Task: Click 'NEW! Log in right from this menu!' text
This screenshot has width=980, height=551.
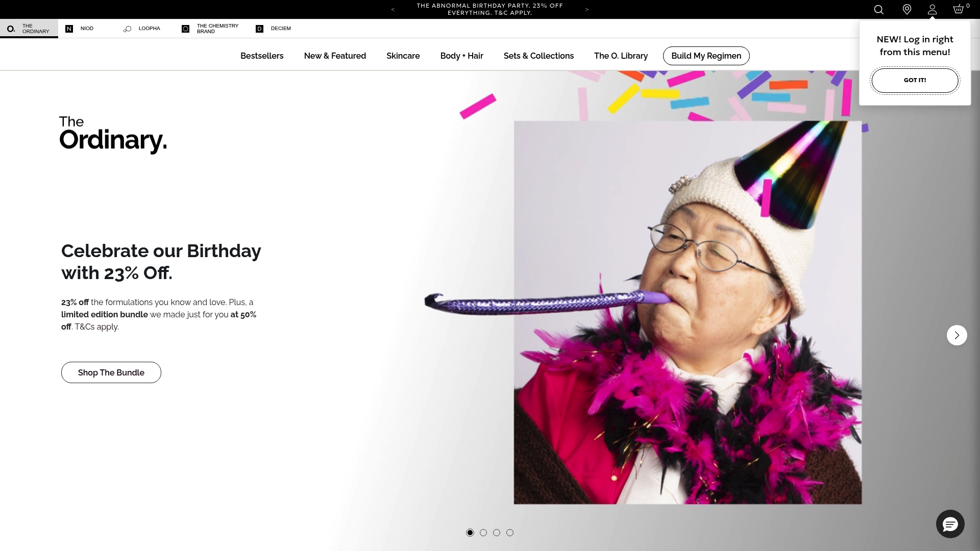Action: [x=915, y=45]
